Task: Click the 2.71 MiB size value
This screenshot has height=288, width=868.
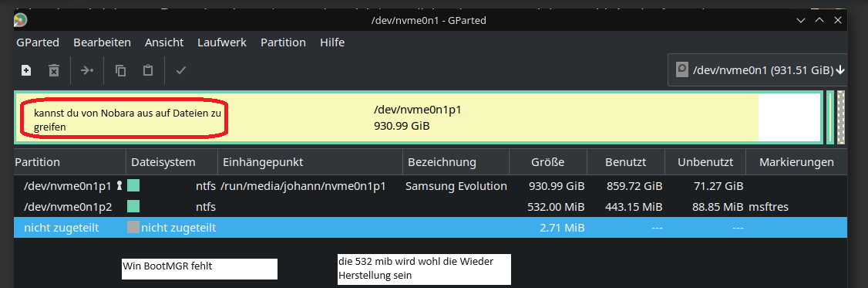Action: [562, 228]
